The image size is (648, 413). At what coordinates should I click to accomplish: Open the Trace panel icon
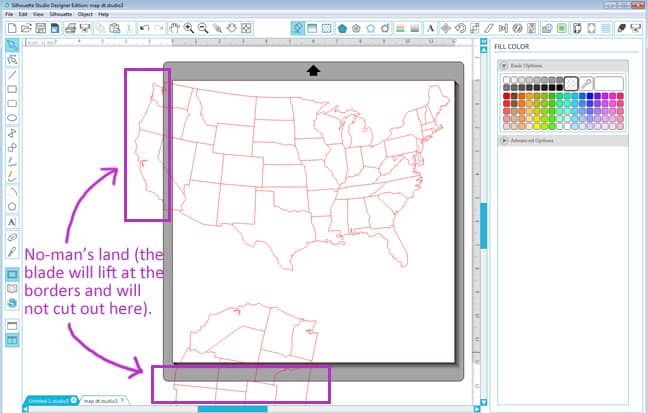click(x=562, y=28)
